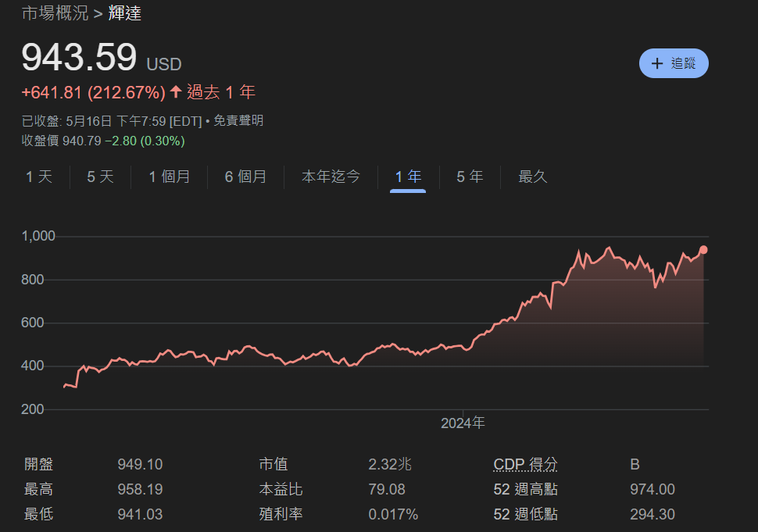Viewport: 758px width, 532px height.
Task: Click the 52 週高點 value 974.00
Action: pos(652,489)
